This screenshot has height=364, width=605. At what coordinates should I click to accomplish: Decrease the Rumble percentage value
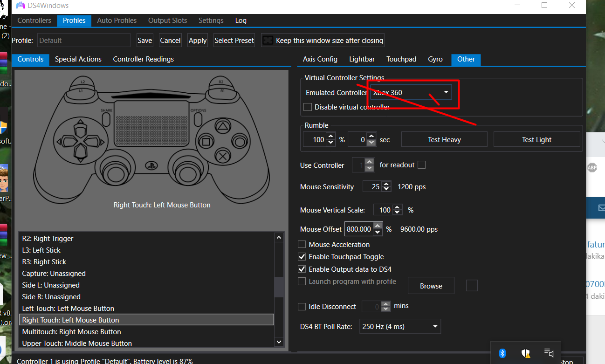pos(330,143)
